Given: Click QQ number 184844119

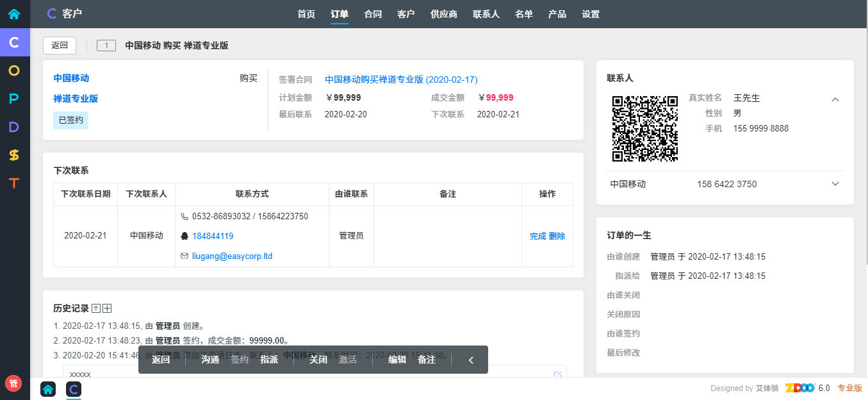Looking at the screenshot, I should coord(213,236).
